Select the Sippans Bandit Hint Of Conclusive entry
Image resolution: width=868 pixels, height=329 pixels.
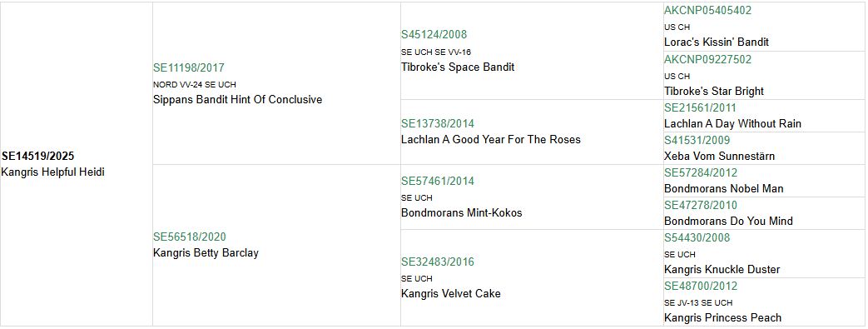(x=237, y=100)
